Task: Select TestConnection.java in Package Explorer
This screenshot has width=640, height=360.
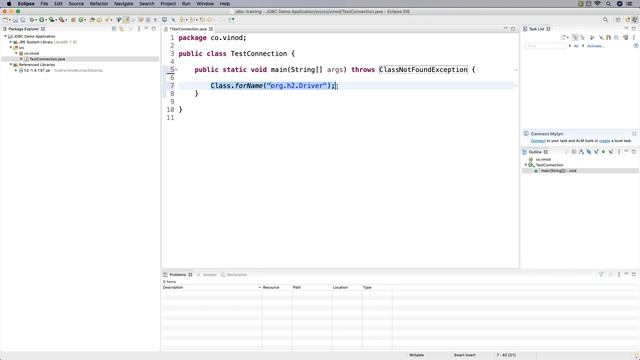Action: click(47, 59)
